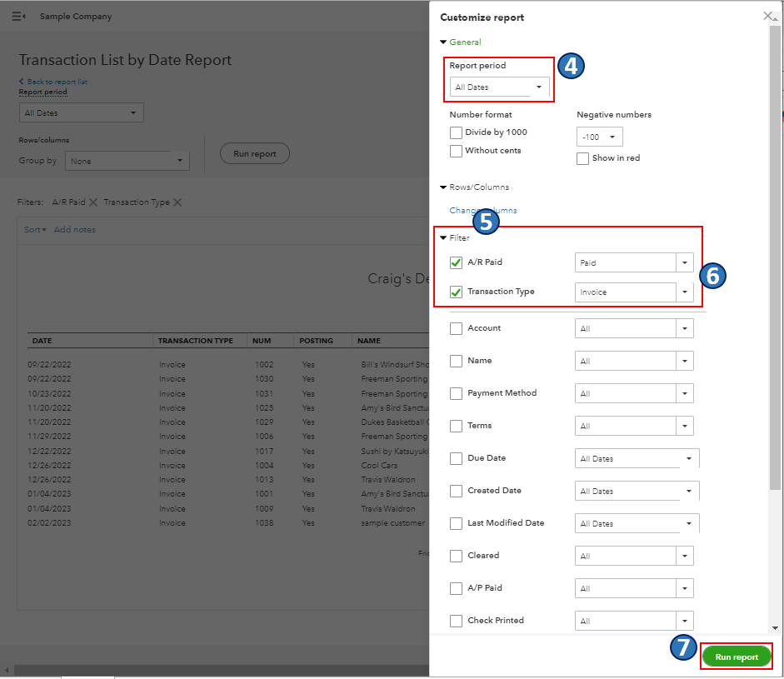Click Add notes link

point(75,230)
